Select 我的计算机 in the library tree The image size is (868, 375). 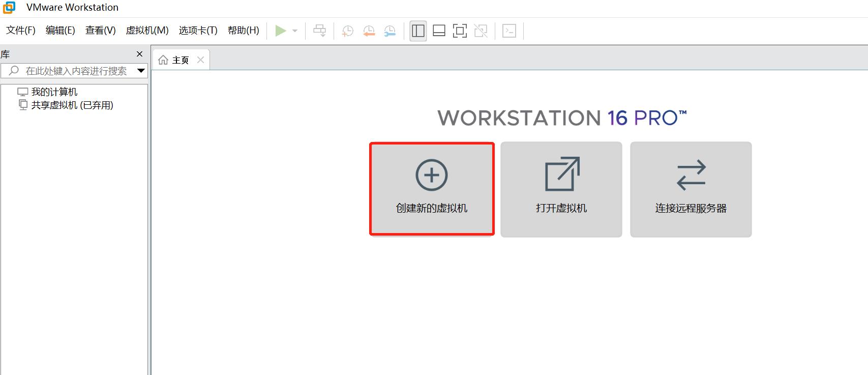pos(54,92)
